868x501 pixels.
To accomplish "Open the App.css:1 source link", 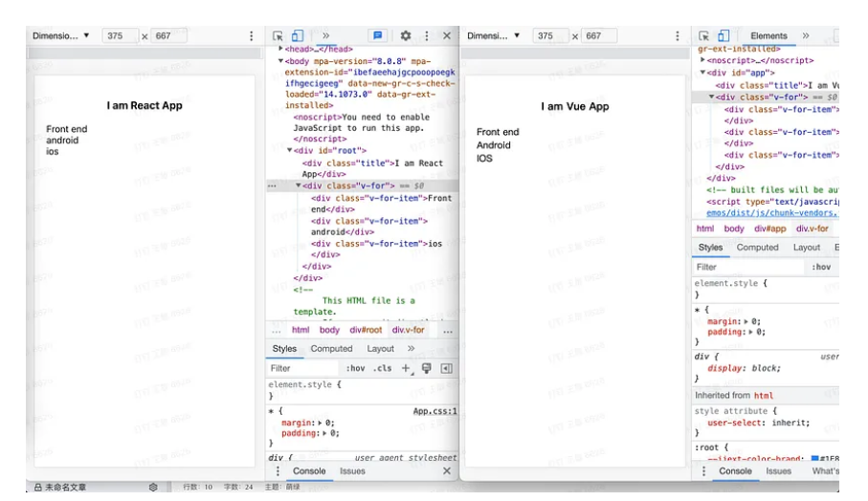I will pos(435,411).
